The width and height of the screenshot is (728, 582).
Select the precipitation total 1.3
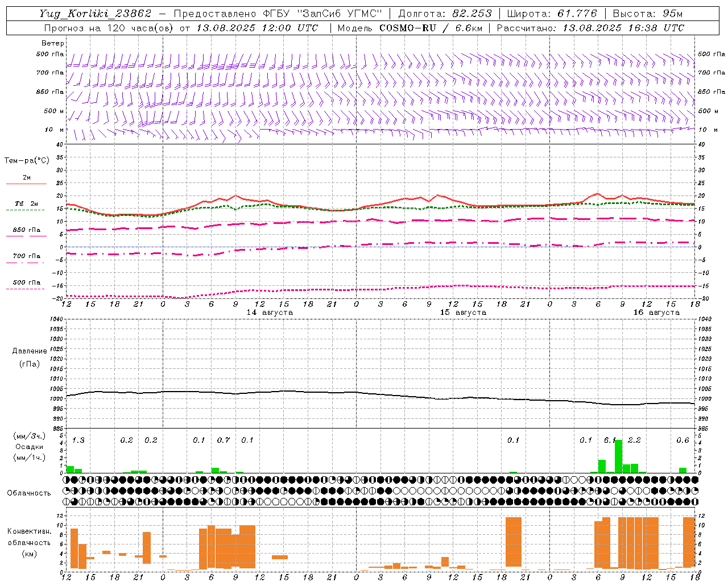tap(78, 440)
